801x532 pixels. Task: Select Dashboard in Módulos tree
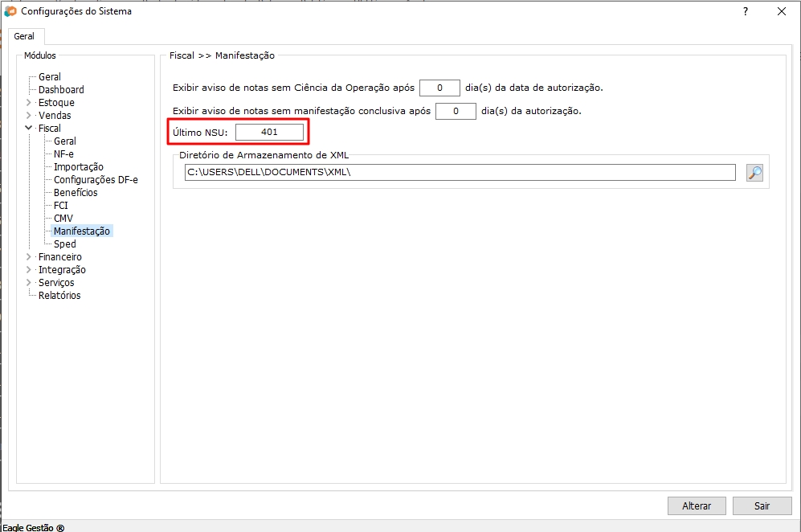[x=61, y=90]
